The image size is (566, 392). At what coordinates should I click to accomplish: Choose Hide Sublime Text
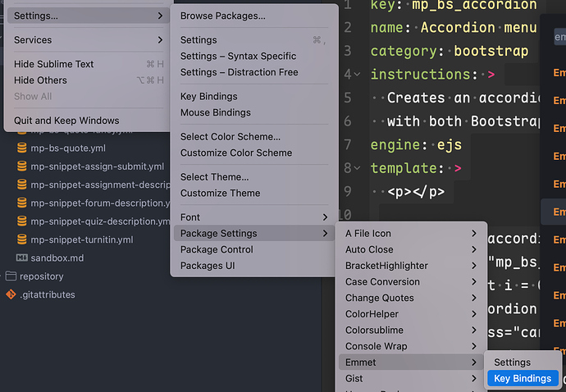[88, 64]
